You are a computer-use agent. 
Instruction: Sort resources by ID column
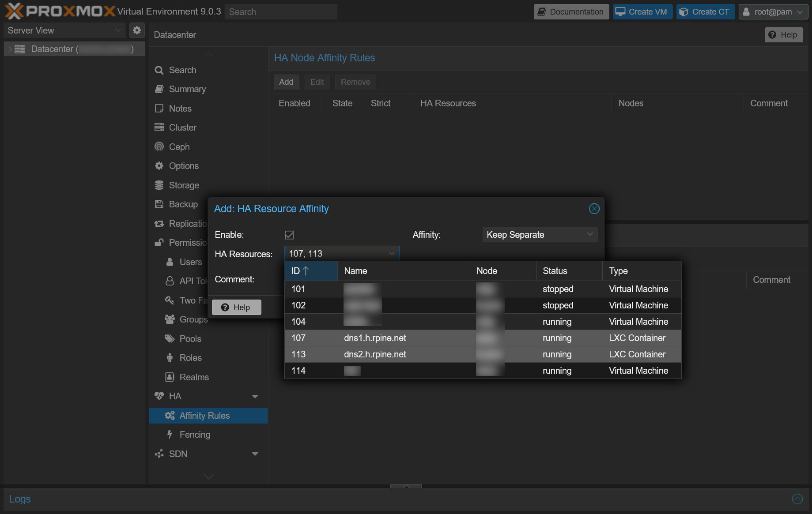[x=311, y=271]
